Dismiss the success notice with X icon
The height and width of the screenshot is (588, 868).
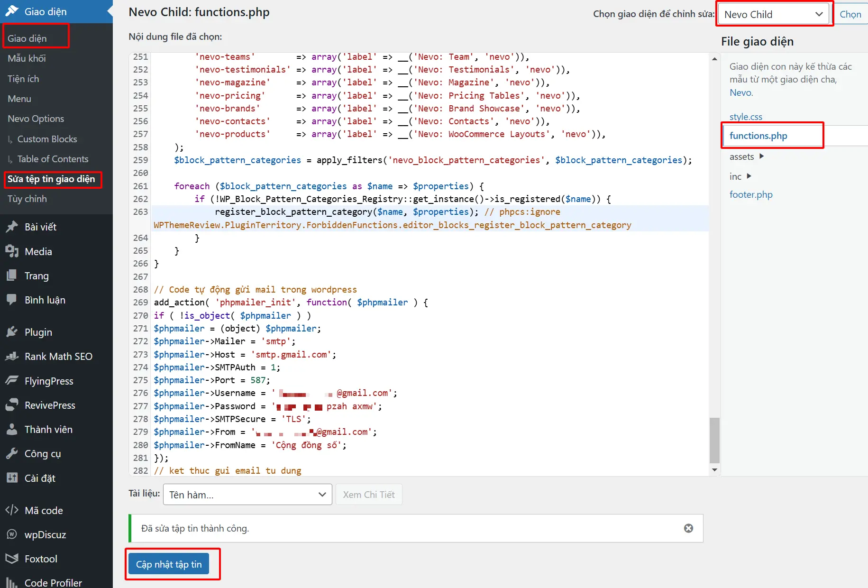tap(688, 528)
